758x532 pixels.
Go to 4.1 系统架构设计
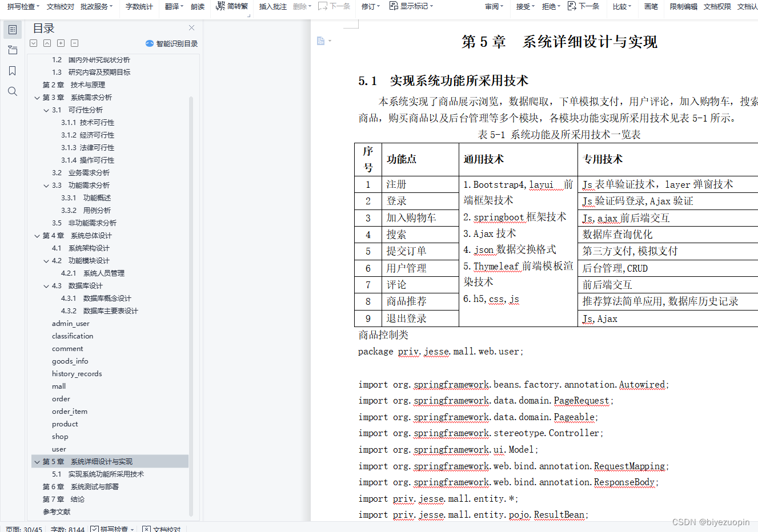tap(81, 248)
